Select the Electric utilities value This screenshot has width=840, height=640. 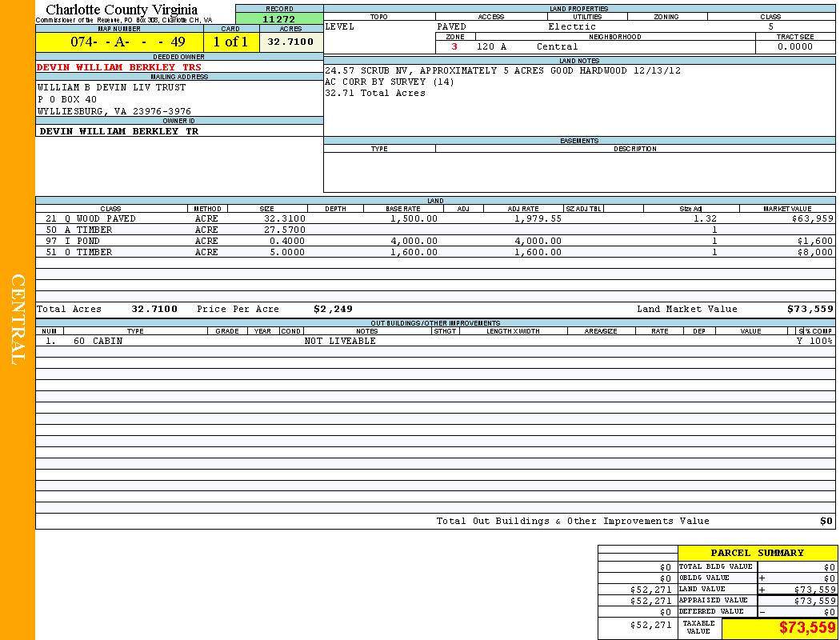(571, 26)
